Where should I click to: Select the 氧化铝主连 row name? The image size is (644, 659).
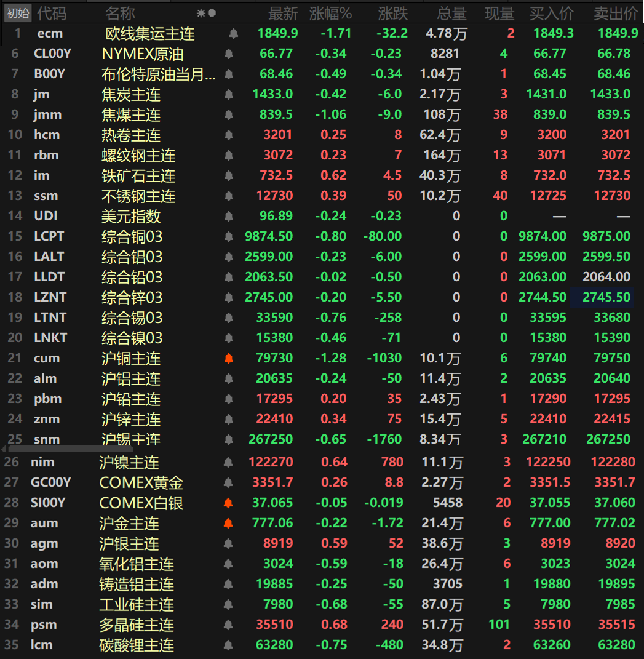[137, 564]
